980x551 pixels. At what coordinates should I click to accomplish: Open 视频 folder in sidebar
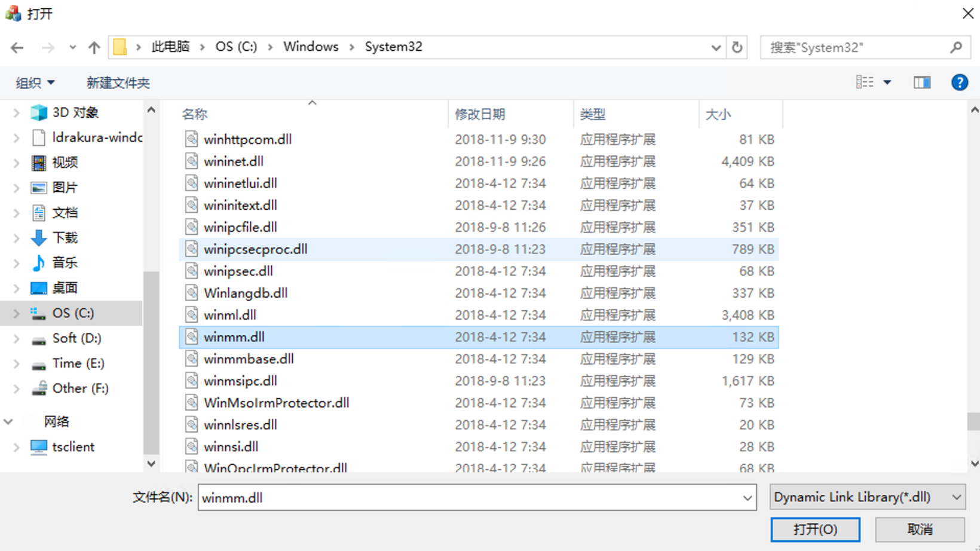tap(65, 163)
